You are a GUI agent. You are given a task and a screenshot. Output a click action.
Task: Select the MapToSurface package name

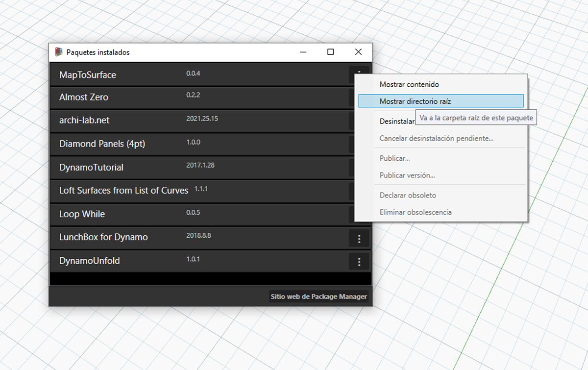(88, 75)
